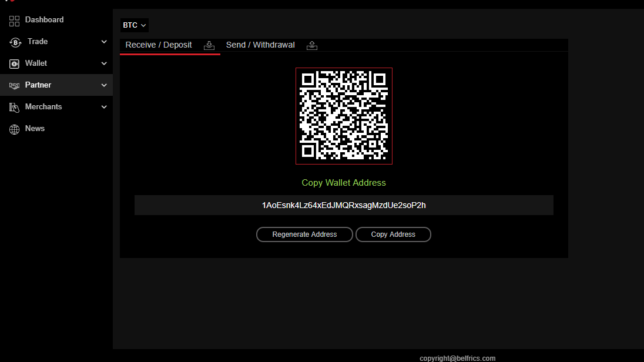Expand the Trade menu chevron

click(x=104, y=41)
